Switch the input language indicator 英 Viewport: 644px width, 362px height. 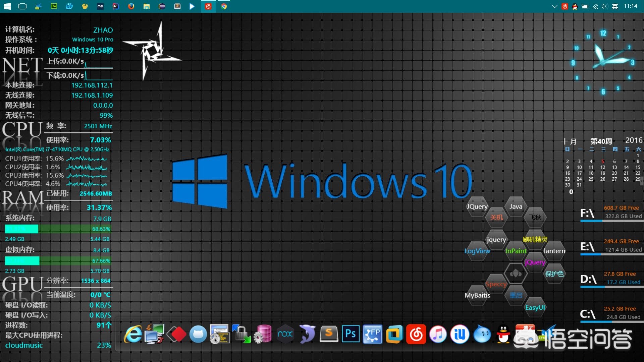[x=615, y=6]
